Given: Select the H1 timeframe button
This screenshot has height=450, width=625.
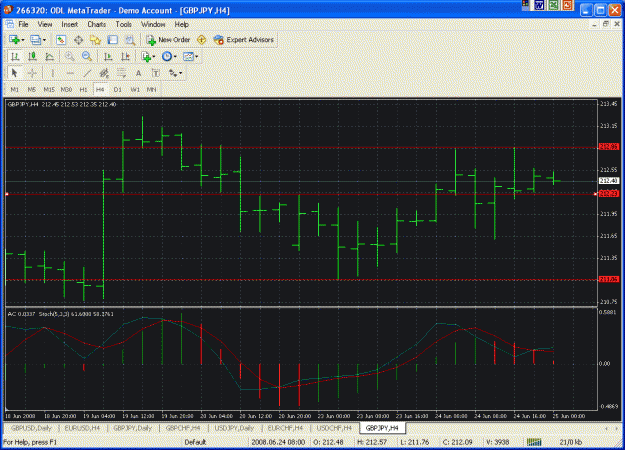Looking at the screenshot, I should pos(83,90).
